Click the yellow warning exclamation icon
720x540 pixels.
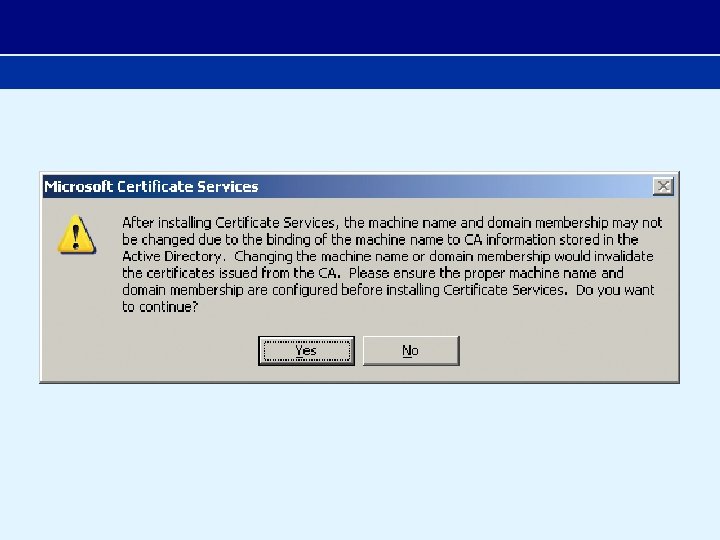(x=77, y=235)
